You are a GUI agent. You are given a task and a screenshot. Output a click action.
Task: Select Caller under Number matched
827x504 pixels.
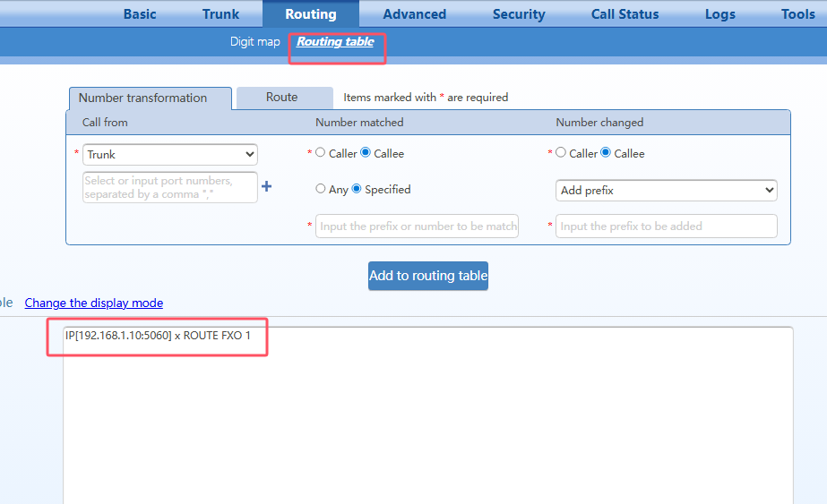coord(320,153)
